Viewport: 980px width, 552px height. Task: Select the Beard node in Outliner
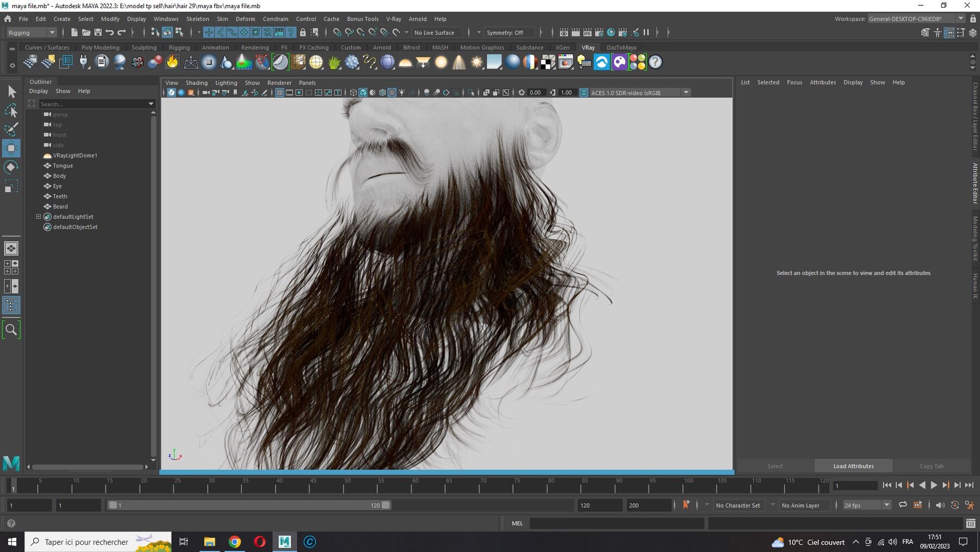tap(60, 207)
